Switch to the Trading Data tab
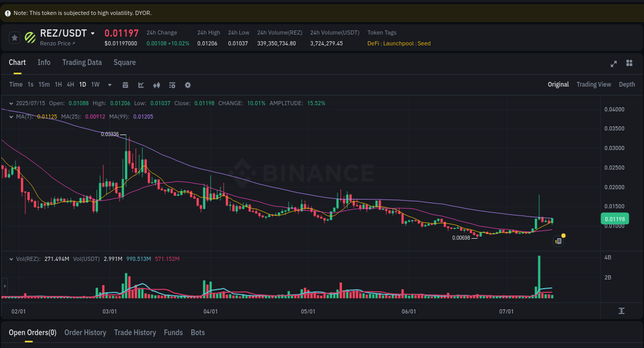The height and width of the screenshot is (348, 644). pyautogui.click(x=82, y=62)
